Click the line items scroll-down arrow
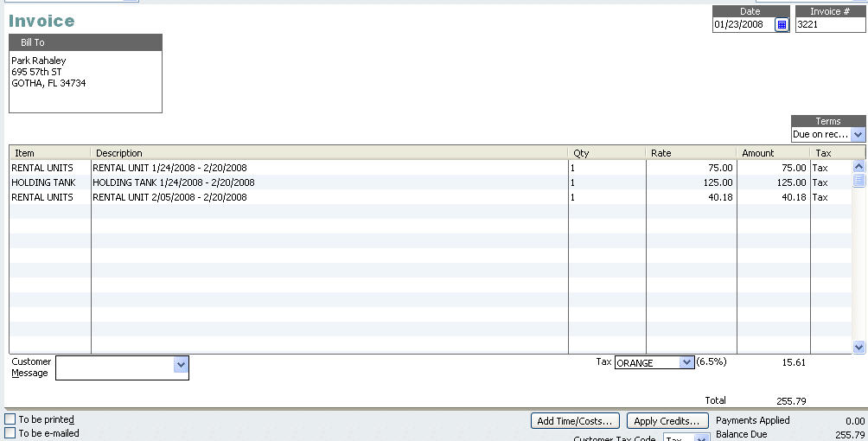 click(x=858, y=347)
